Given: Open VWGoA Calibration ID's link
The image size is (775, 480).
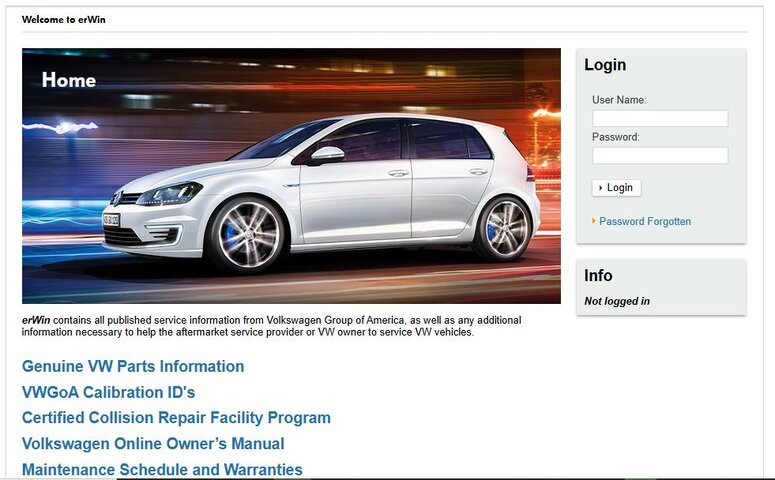Looking at the screenshot, I should point(109,392).
